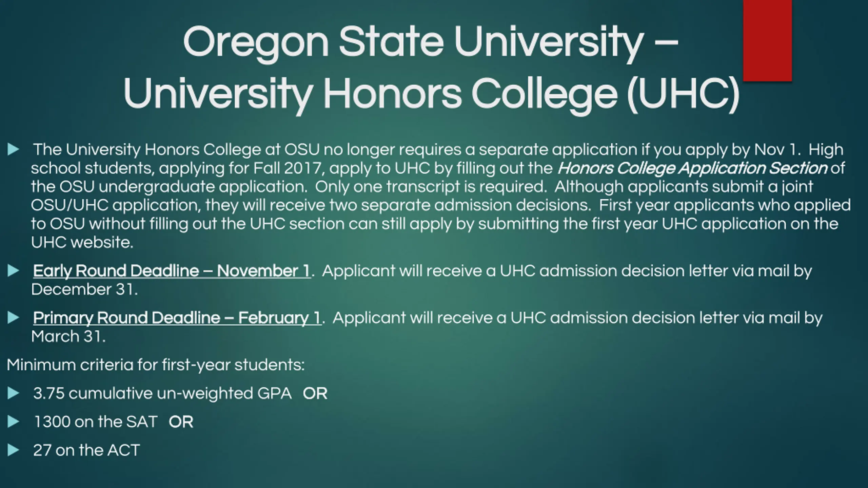
Task: Click the '27 on the ACT' text
Action: point(86,450)
